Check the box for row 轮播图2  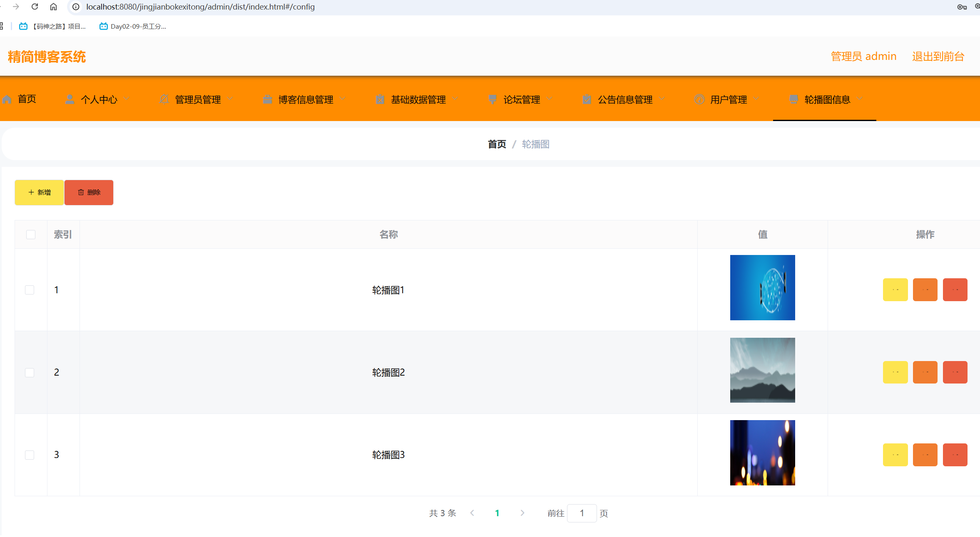(30, 372)
